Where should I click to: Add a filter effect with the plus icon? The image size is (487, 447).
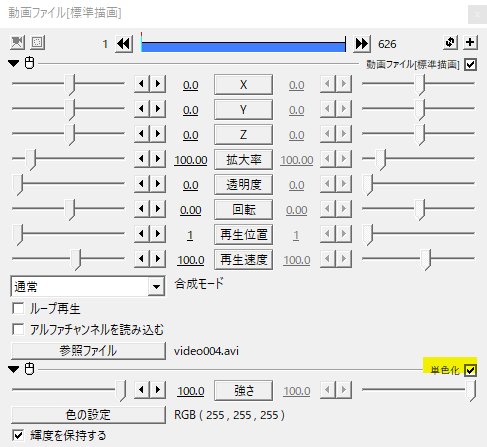point(470,42)
